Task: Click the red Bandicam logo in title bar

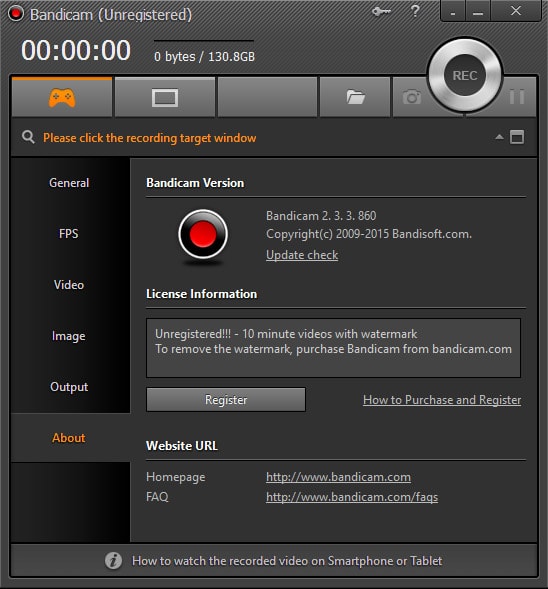Action: coord(16,14)
